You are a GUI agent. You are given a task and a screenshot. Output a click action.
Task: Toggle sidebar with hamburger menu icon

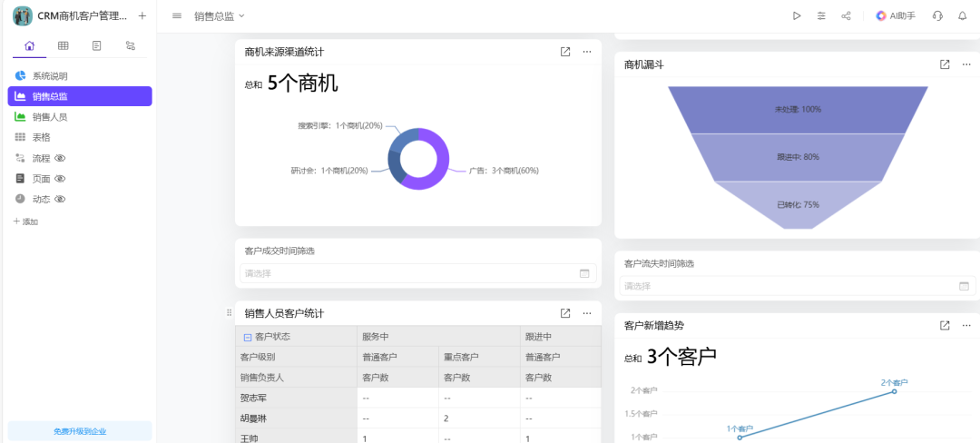point(177,16)
